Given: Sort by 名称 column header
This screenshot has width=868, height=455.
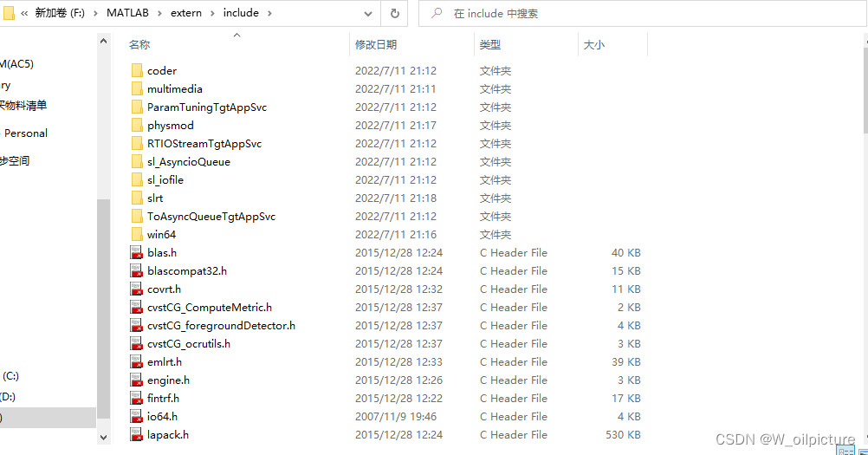Looking at the screenshot, I should [139, 45].
